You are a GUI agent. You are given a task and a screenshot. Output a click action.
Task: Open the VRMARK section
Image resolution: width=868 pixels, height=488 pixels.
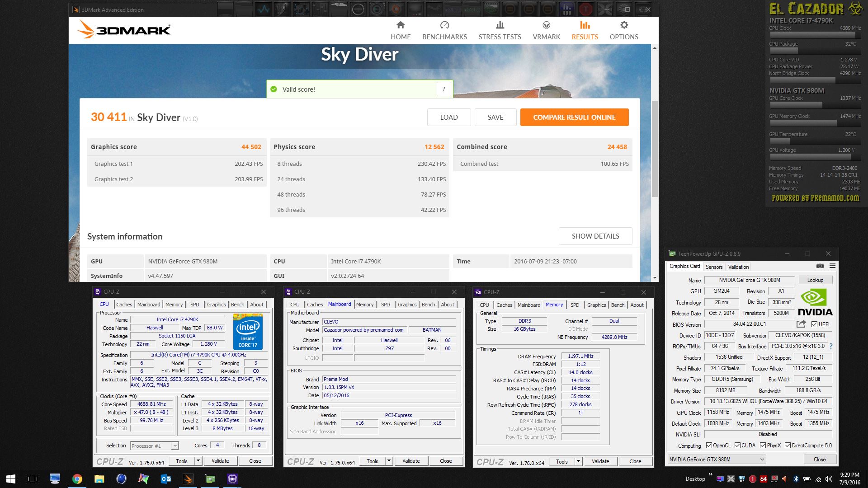point(546,31)
